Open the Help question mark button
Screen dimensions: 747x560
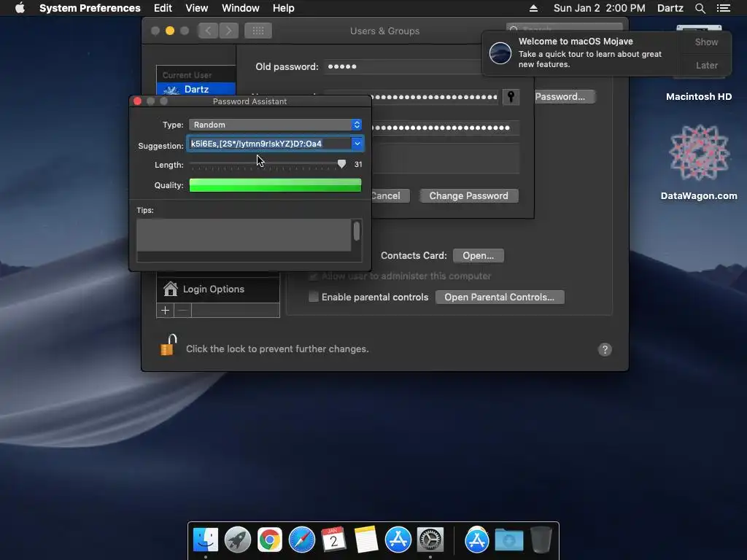[605, 349]
